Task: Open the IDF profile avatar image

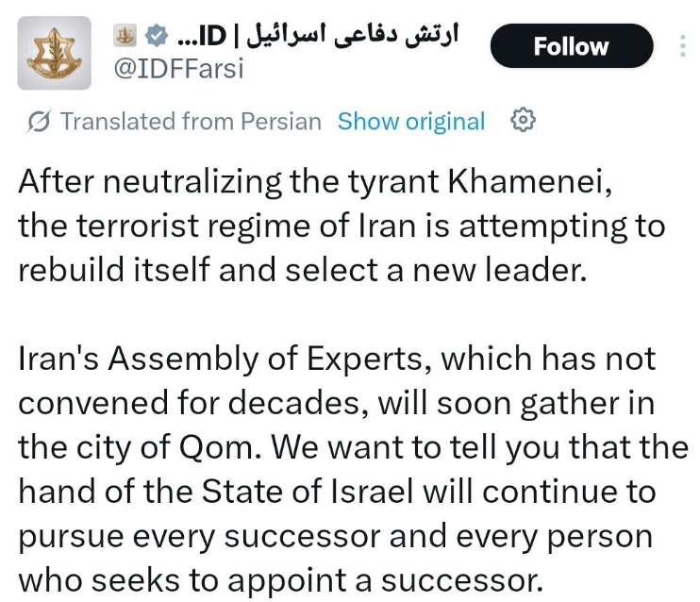Action: (x=55, y=53)
